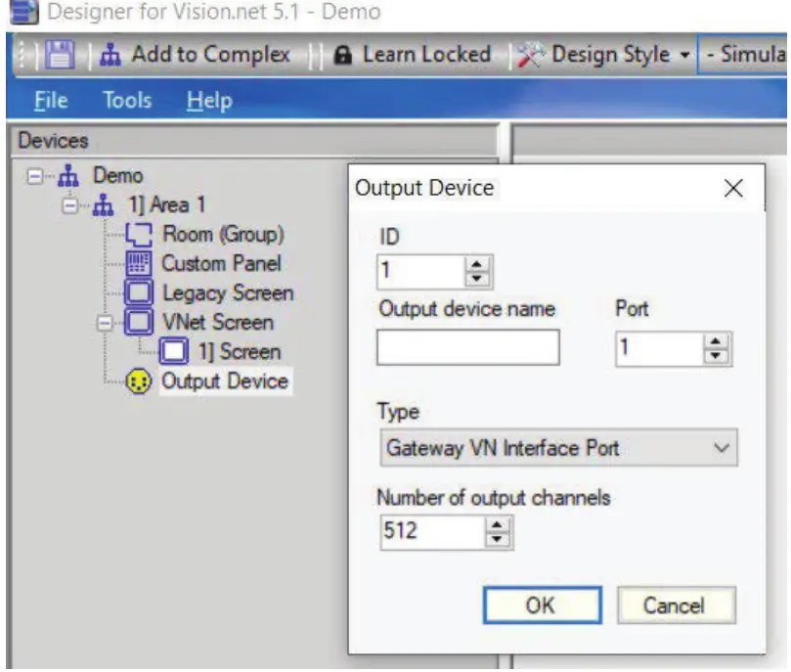This screenshot has width=791, height=672.
Task: Open the Type combo box
Action: (558, 447)
